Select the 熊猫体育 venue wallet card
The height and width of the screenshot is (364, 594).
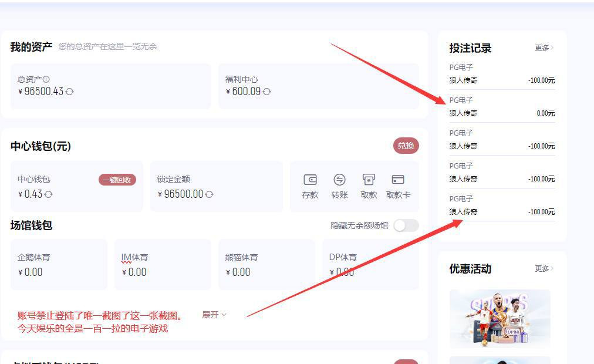pos(266,265)
